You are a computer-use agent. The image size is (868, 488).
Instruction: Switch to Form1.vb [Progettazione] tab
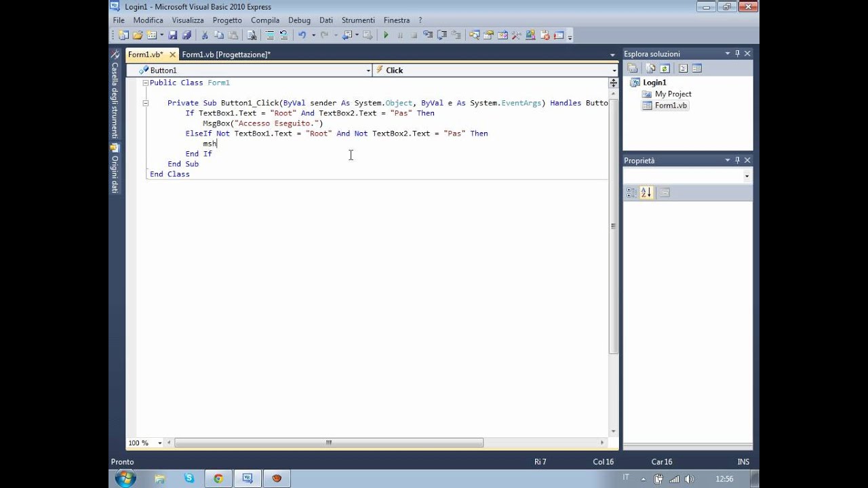pos(226,54)
